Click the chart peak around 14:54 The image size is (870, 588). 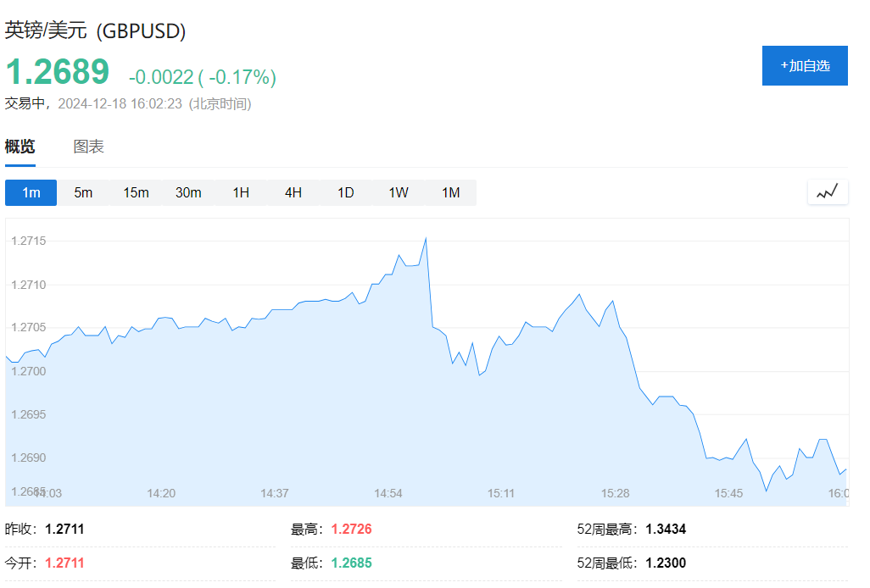click(x=427, y=237)
